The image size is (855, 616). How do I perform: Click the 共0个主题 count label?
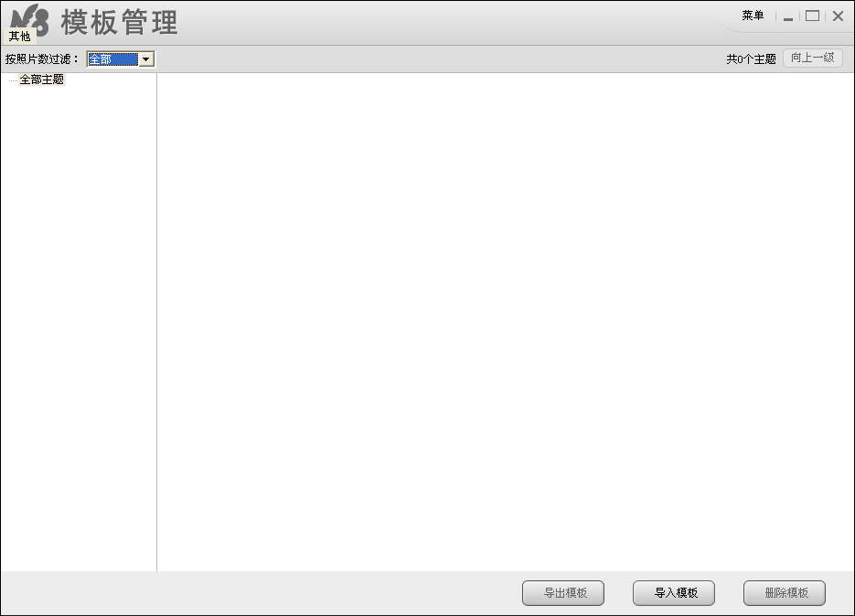click(x=751, y=58)
